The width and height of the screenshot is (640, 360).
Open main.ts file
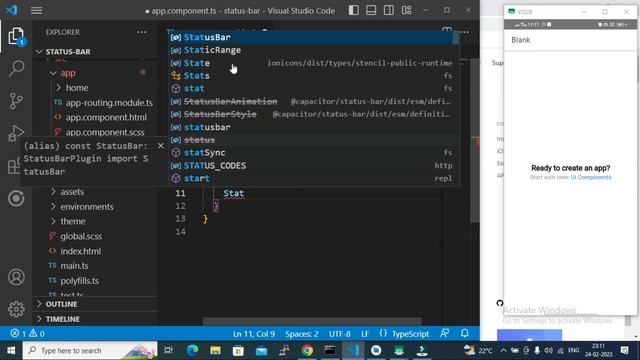74,266
